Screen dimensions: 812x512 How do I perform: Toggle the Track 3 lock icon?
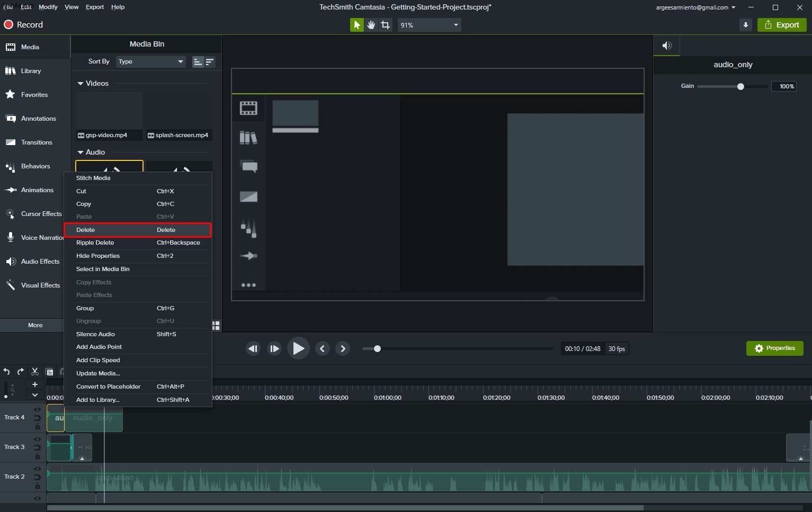click(x=38, y=456)
